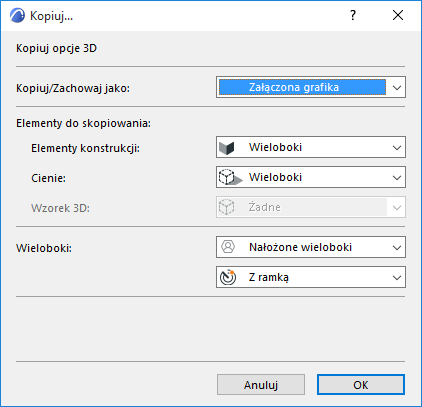Click the Anuluj button
Screen dimensions: 422x407
[x=261, y=385]
